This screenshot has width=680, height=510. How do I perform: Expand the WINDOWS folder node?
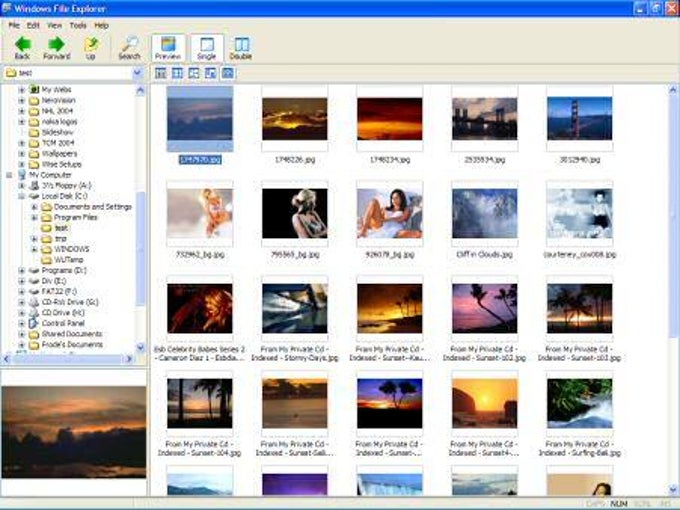click(x=34, y=249)
